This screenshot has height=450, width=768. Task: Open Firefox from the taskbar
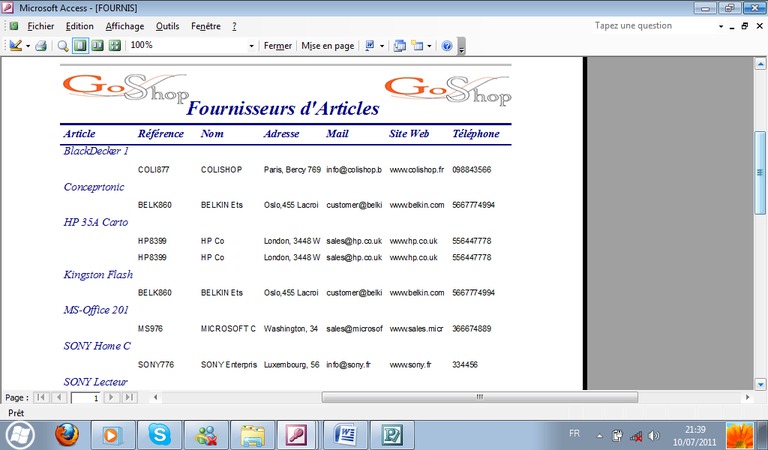pos(67,435)
